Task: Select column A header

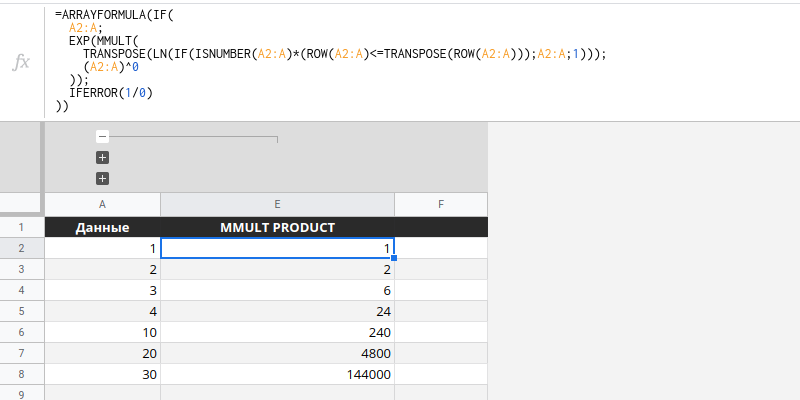Action: [103, 204]
